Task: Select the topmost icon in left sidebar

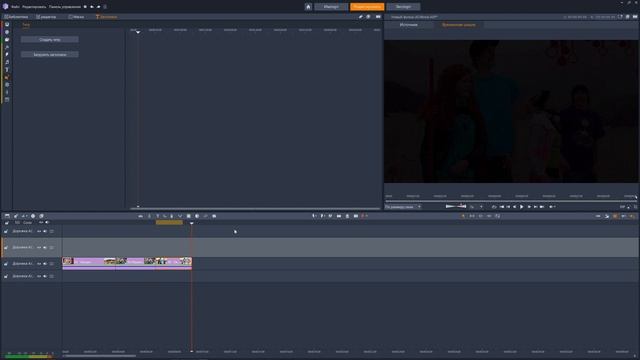Action: [x=7, y=24]
